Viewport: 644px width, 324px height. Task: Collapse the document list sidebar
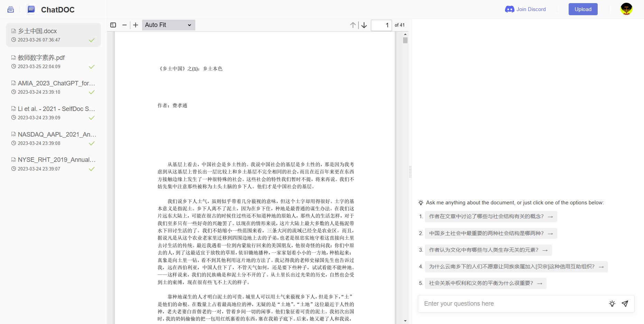tap(10, 9)
